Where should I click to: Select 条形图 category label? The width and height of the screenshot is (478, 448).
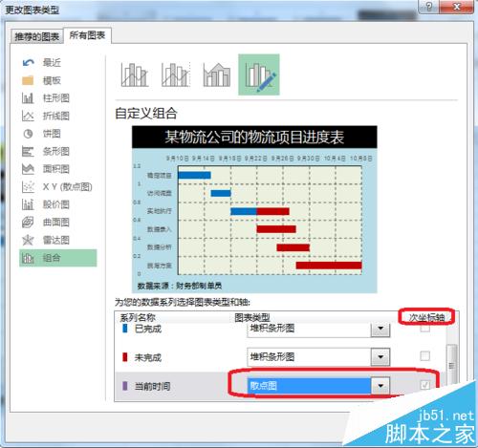[56, 152]
